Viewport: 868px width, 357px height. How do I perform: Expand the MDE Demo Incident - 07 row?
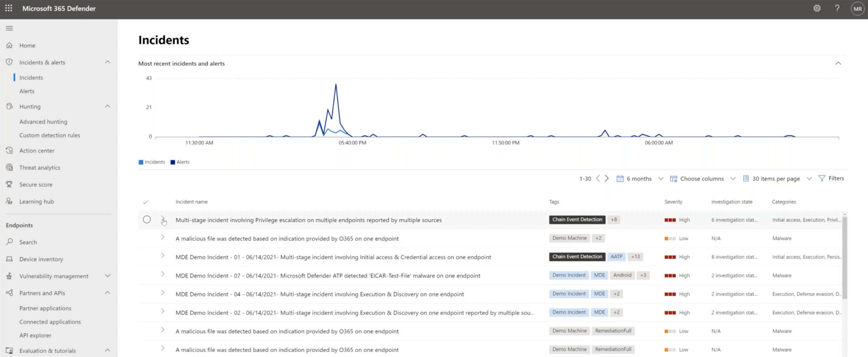click(x=163, y=274)
